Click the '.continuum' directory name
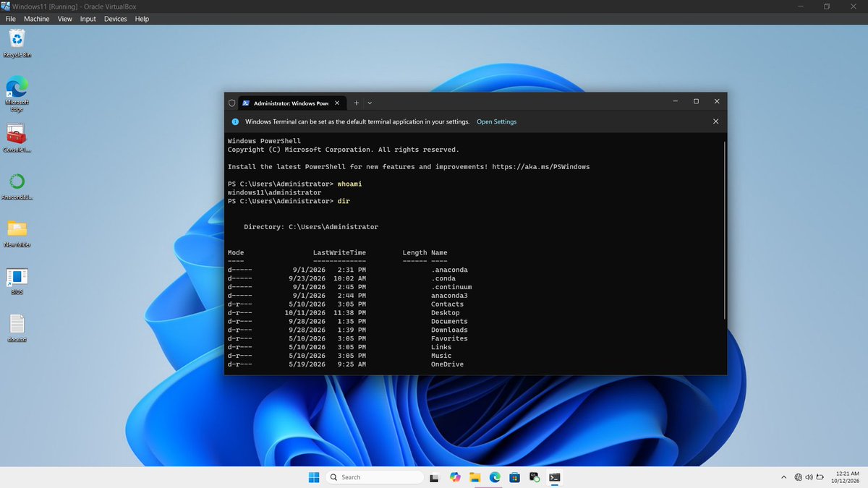 click(451, 287)
